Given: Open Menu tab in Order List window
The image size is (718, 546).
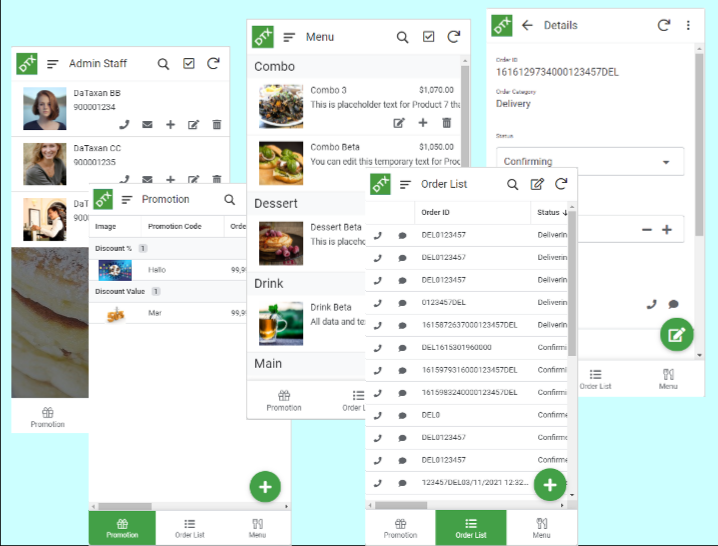Looking at the screenshot, I should [x=541, y=528].
